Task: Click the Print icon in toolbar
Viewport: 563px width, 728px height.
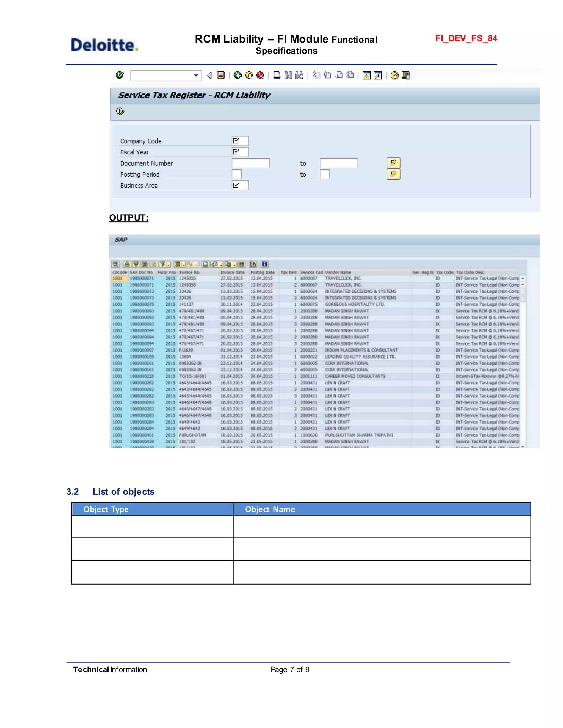Action: [x=277, y=75]
